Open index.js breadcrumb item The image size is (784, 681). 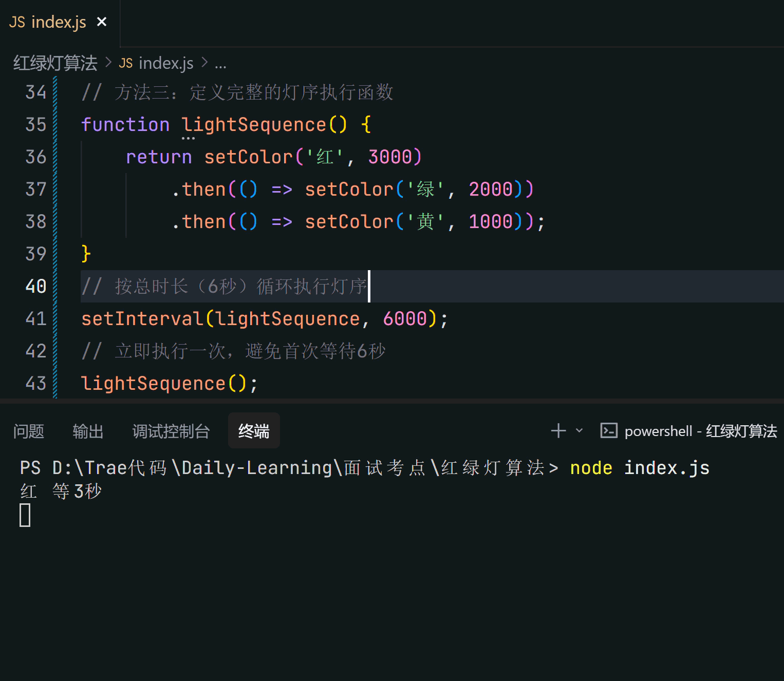coord(156,63)
